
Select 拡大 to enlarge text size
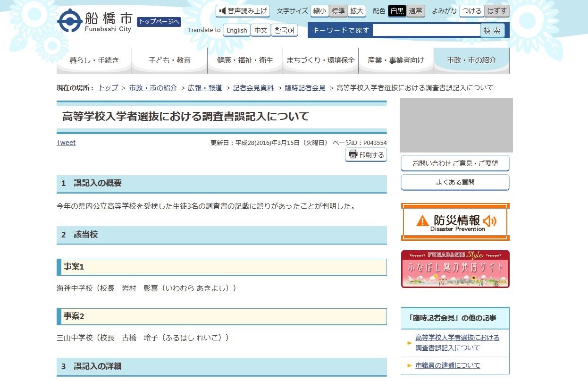pos(356,11)
